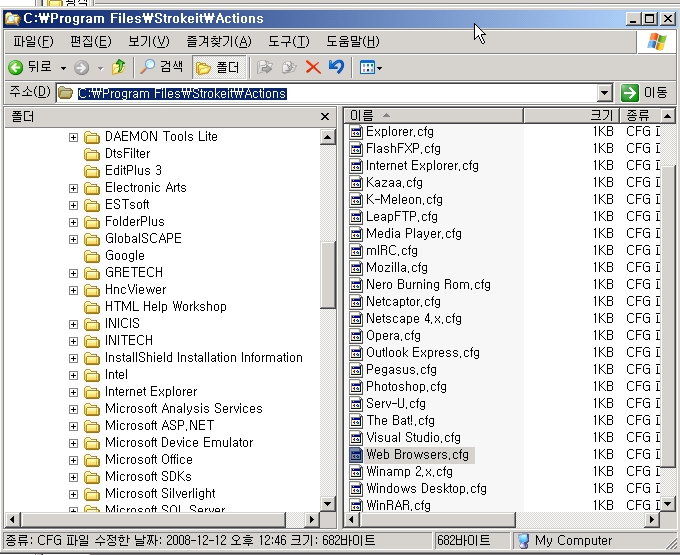Click the folder tree scroll-up arrow

[327, 137]
